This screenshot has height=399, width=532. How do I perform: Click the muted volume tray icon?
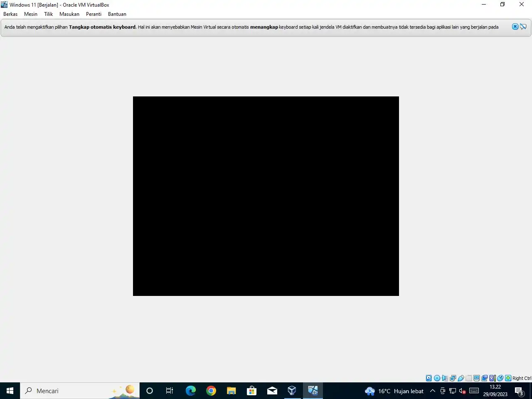pos(462,391)
